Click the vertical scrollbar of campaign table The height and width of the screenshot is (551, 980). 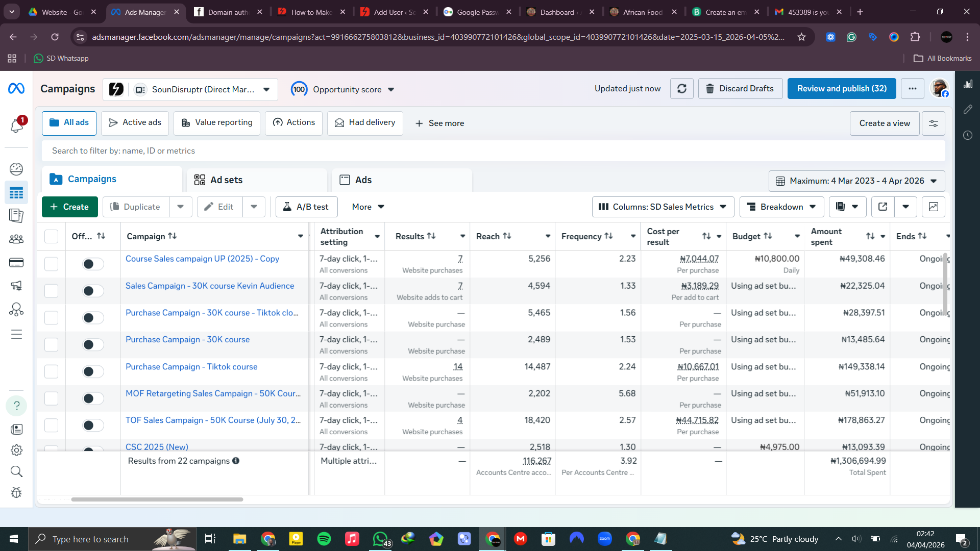[x=945, y=284]
